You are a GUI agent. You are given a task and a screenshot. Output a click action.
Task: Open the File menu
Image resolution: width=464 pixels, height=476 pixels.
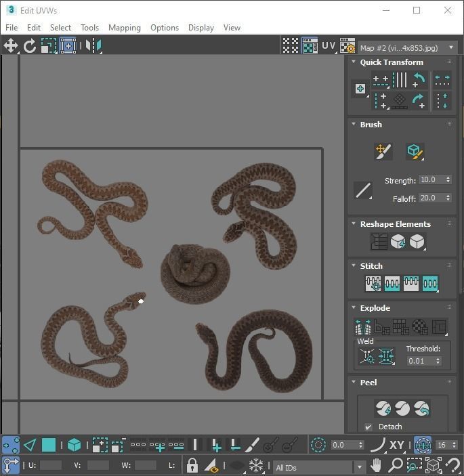point(12,28)
